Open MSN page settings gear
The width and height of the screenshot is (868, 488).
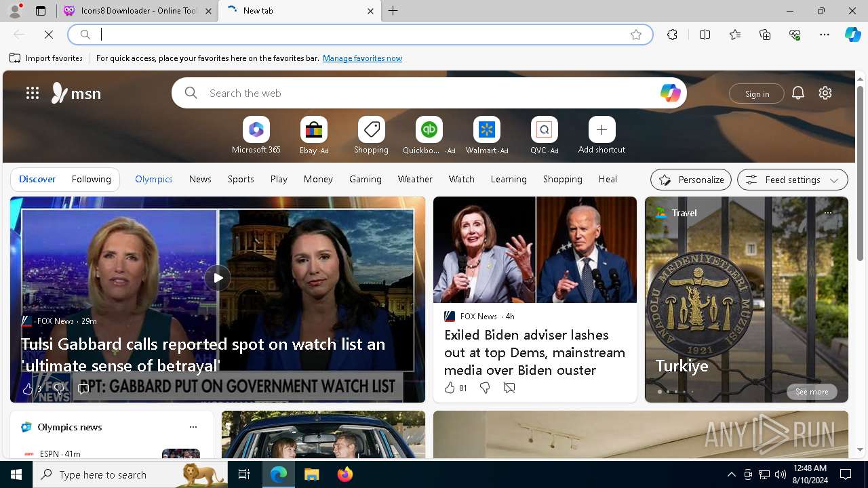click(x=825, y=93)
